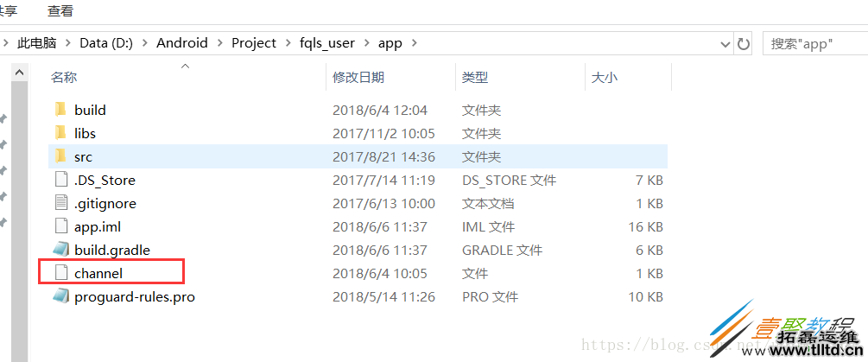Click date 2018/6/4 10:05 of channel

click(380, 273)
